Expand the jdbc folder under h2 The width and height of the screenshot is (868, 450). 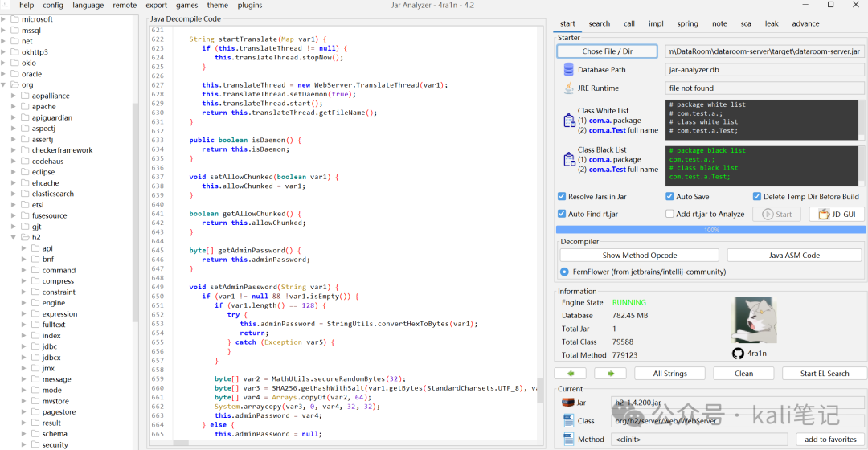point(24,346)
